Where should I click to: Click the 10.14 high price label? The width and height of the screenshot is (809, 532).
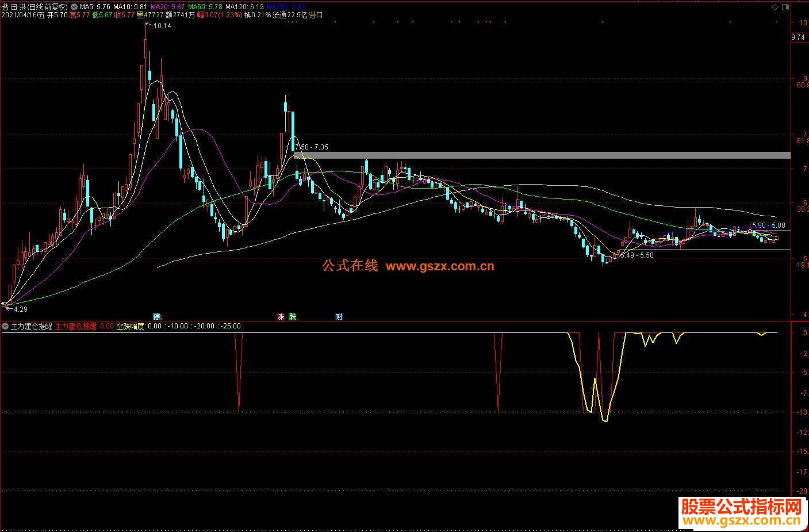click(163, 26)
